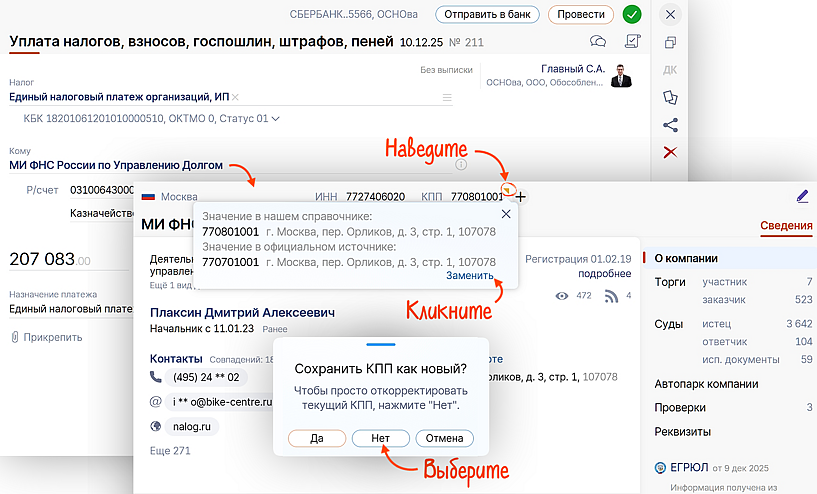Viewport: 817px width, 494px height.
Task: Delete document with the red X icon
Action: point(670,152)
